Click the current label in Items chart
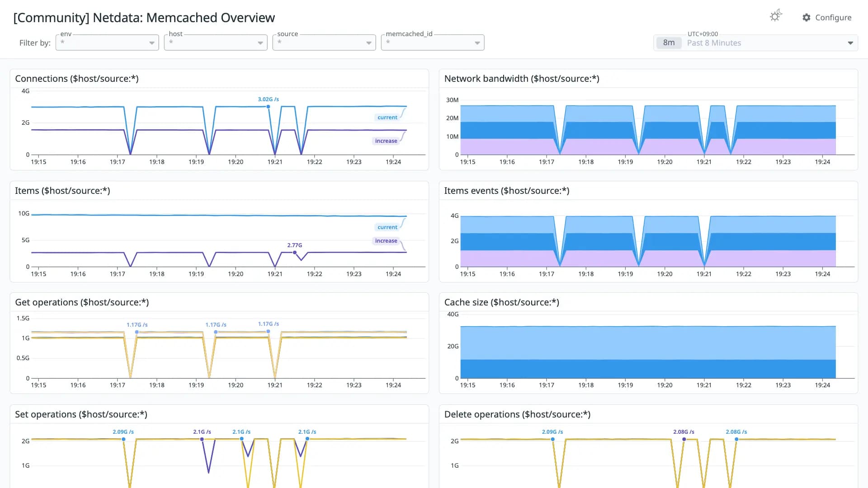Screen dimensions: 868x488 pos(387,227)
